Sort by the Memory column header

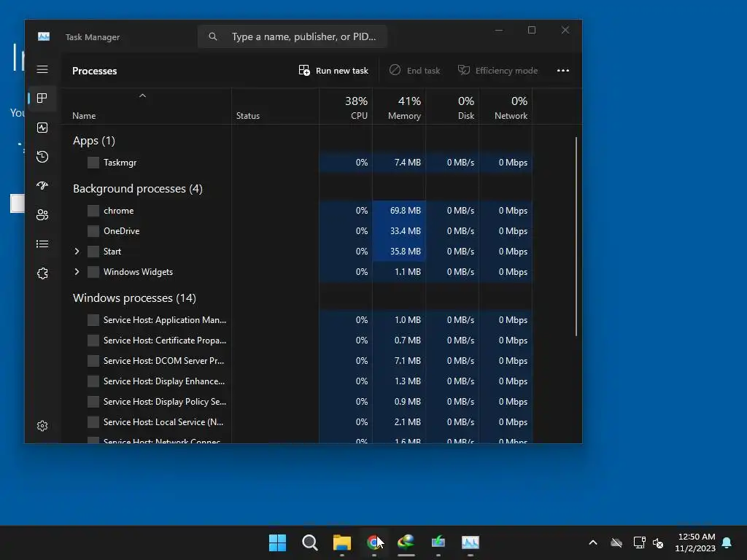(399, 108)
